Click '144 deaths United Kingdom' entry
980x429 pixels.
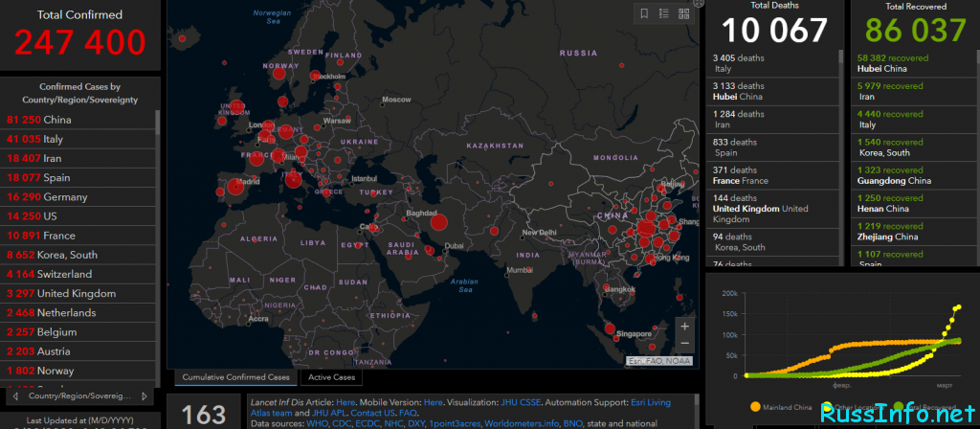(772, 209)
